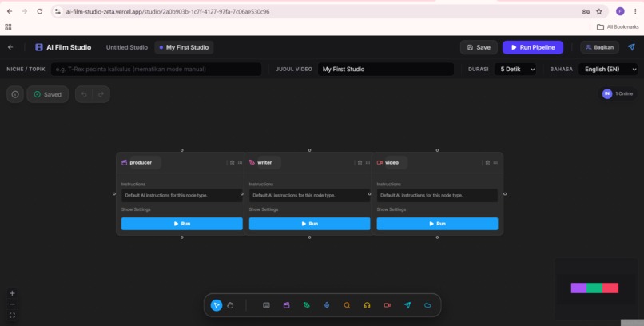The width and height of the screenshot is (644, 326).
Task: Expand Show Settings on producer node
Action: click(x=136, y=209)
